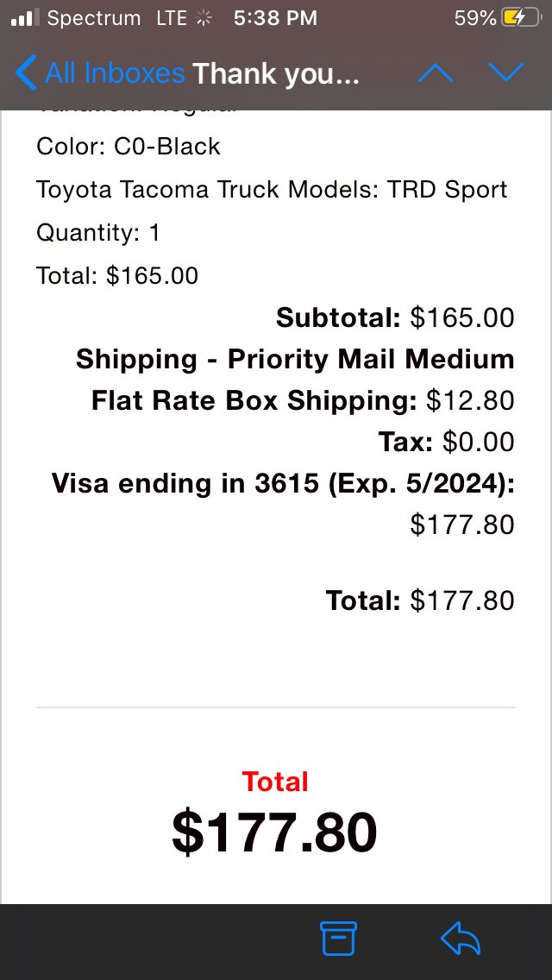Select the Subtotal $165.00 line
The height and width of the screenshot is (980, 552).
(395, 317)
